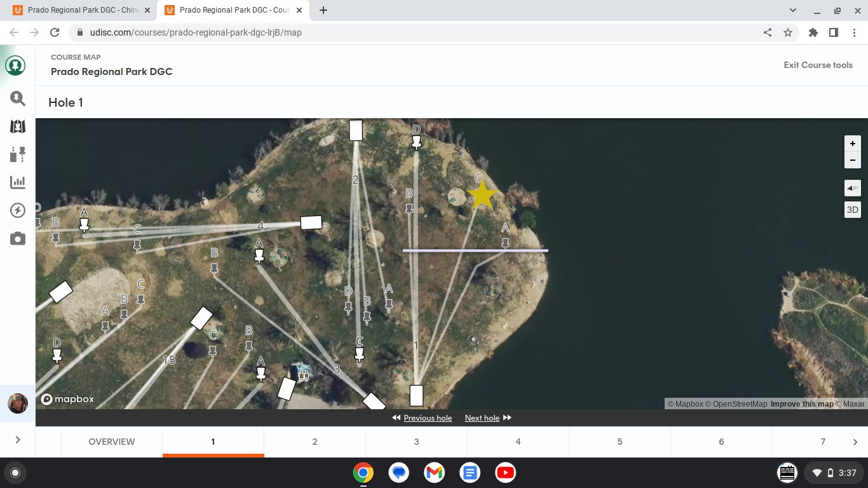Go to Next hole
This screenshot has height=488, width=868.
pyautogui.click(x=488, y=417)
